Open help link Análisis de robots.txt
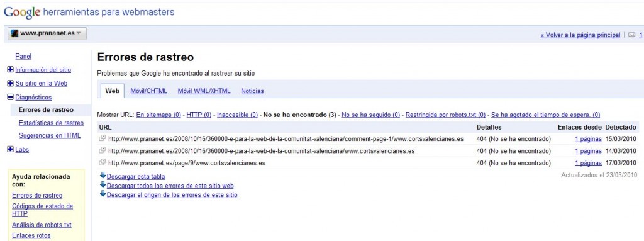The width and height of the screenshot is (644, 241). click(42, 225)
